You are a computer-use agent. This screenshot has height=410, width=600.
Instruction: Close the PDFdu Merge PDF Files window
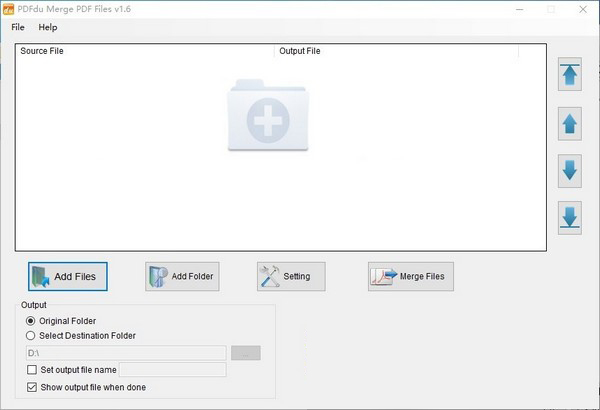[583, 9]
